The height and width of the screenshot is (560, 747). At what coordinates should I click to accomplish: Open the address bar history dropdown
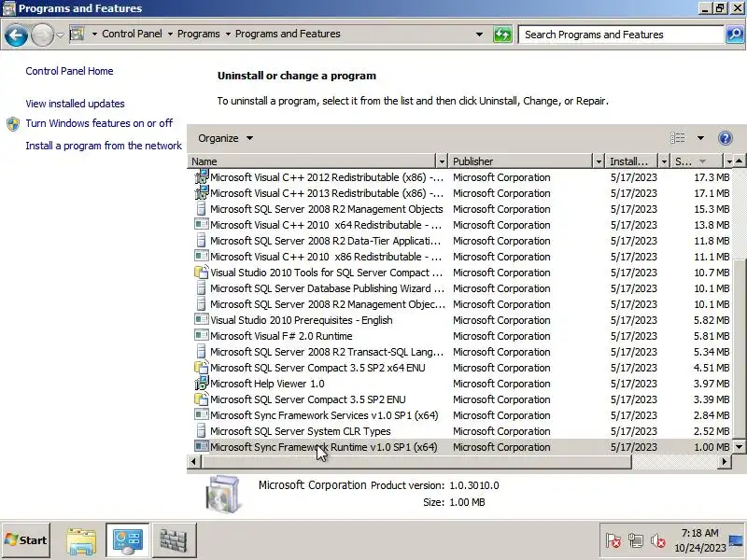479,35
